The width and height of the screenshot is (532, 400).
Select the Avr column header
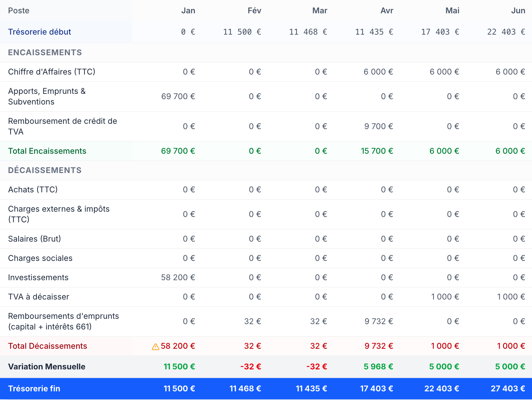pyautogui.click(x=387, y=11)
